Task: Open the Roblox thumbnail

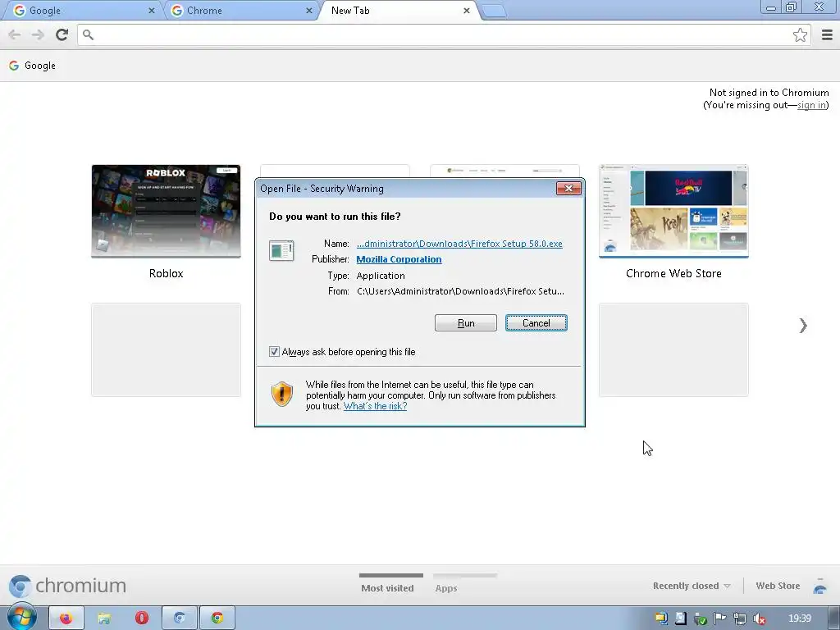Action: click(x=166, y=211)
